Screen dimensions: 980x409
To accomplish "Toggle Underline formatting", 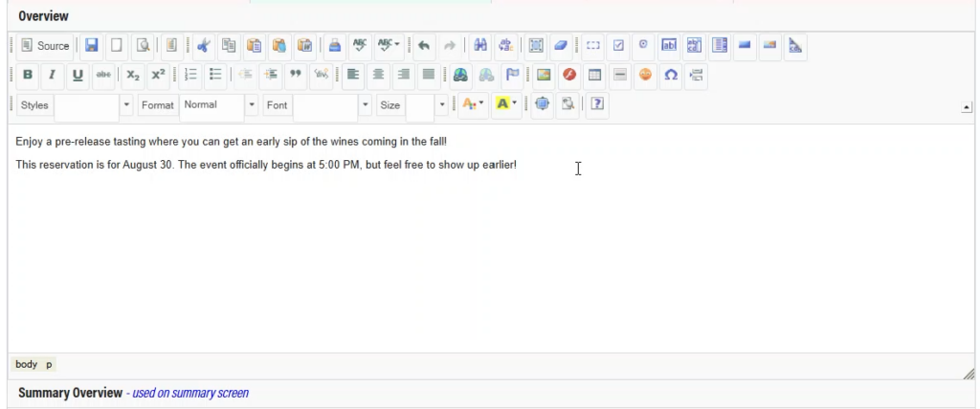I will 78,75.
